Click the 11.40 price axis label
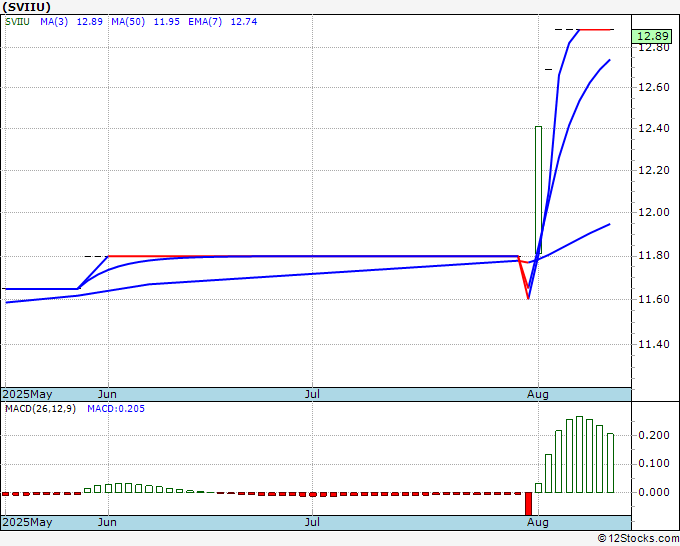Image resolution: width=680 pixels, height=546 pixels. pyautogui.click(x=654, y=344)
